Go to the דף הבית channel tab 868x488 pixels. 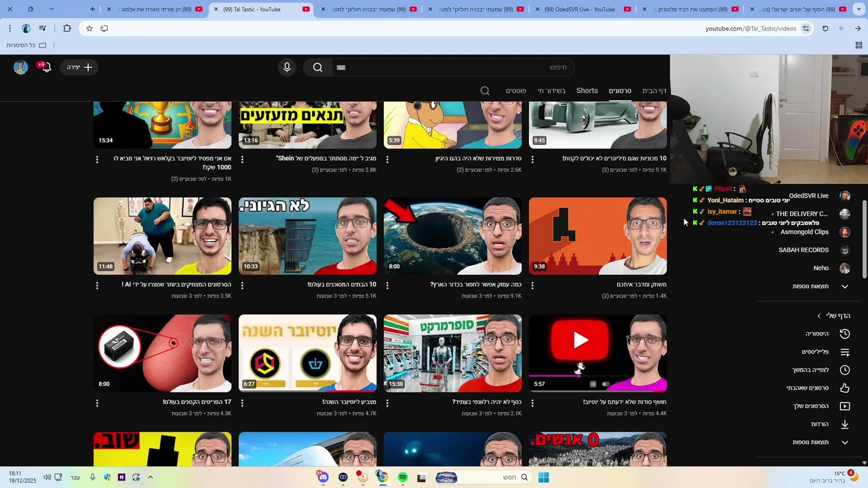pos(654,91)
